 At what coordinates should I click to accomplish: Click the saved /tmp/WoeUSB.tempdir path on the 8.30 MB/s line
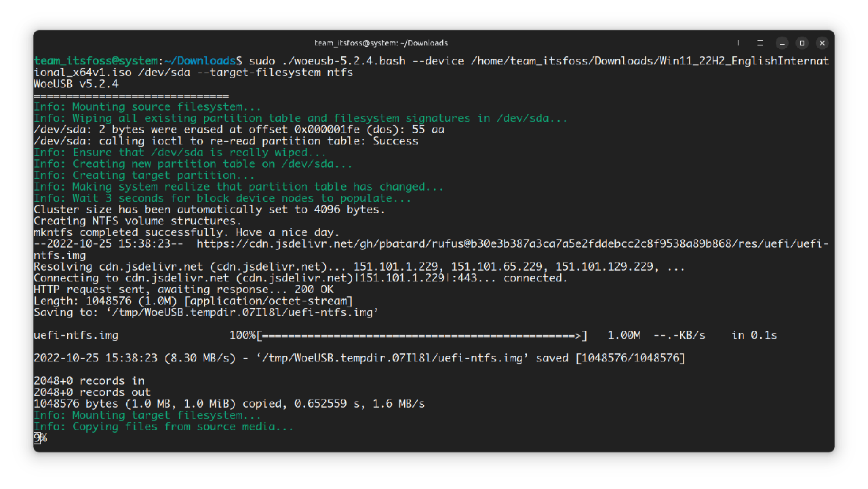[382, 358]
